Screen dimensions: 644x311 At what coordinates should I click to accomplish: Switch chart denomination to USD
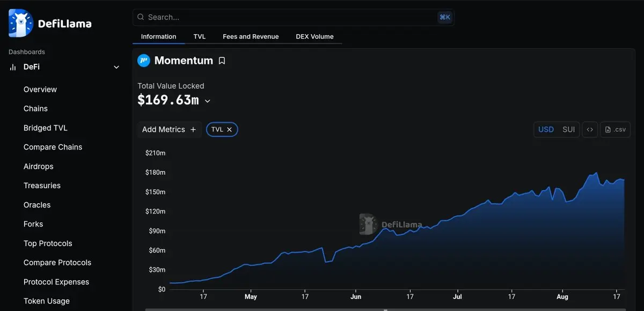[546, 129]
